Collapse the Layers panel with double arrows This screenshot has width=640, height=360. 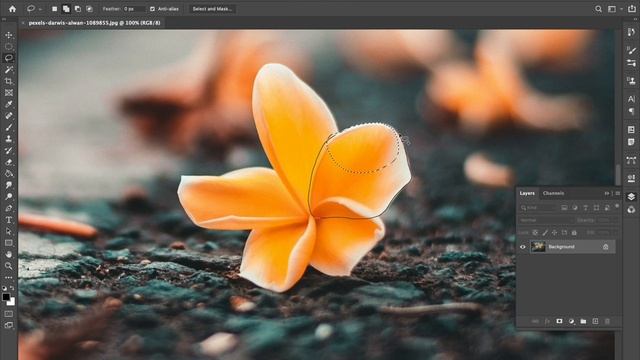607,193
